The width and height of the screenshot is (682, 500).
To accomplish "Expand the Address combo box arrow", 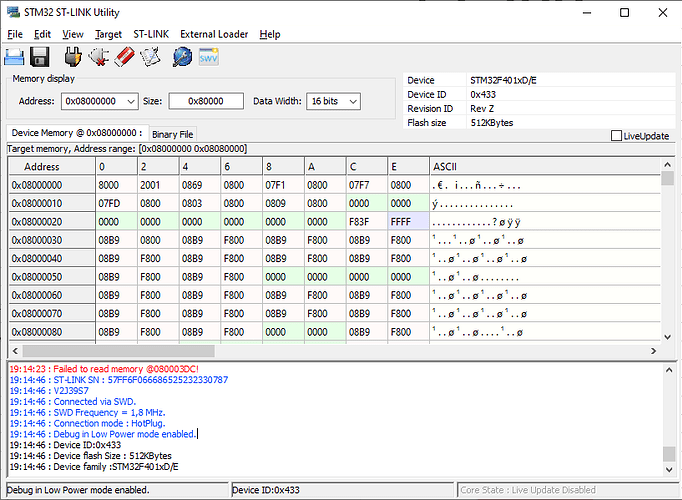I will coord(131,101).
